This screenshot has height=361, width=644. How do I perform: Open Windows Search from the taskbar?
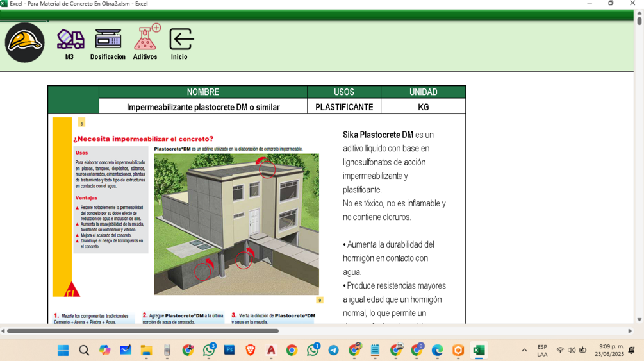click(84, 350)
